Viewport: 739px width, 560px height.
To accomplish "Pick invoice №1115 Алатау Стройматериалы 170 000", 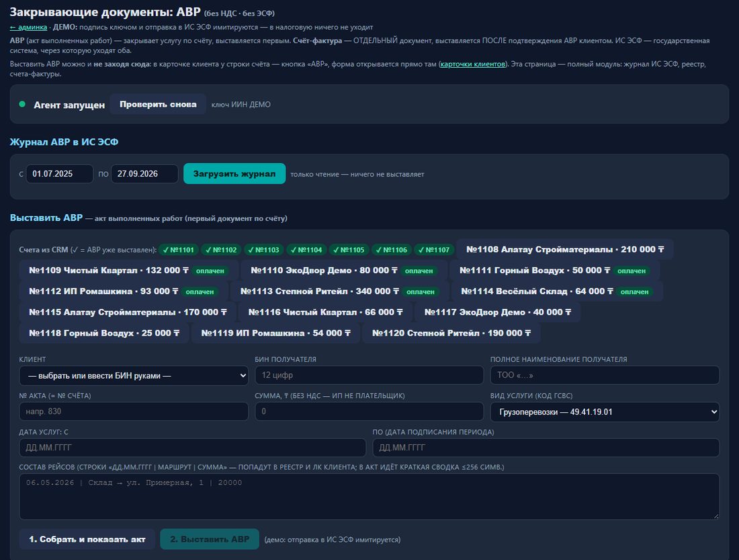I will (x=128, y=312).
